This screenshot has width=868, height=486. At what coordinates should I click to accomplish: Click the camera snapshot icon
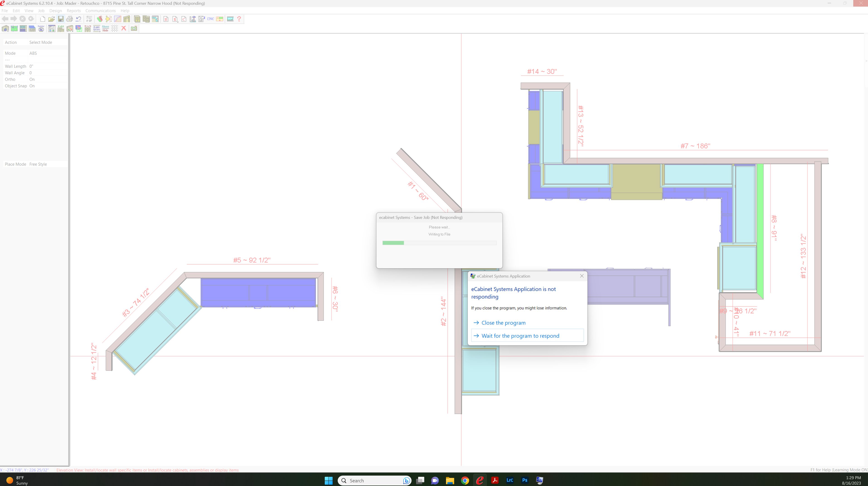pos(134,29)
